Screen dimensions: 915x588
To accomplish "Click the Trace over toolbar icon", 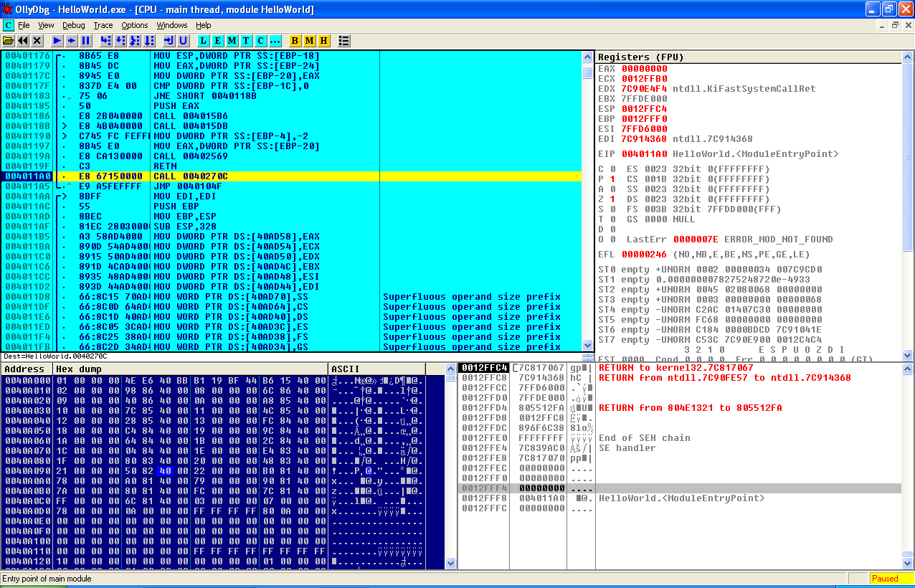I will (149, 41).
